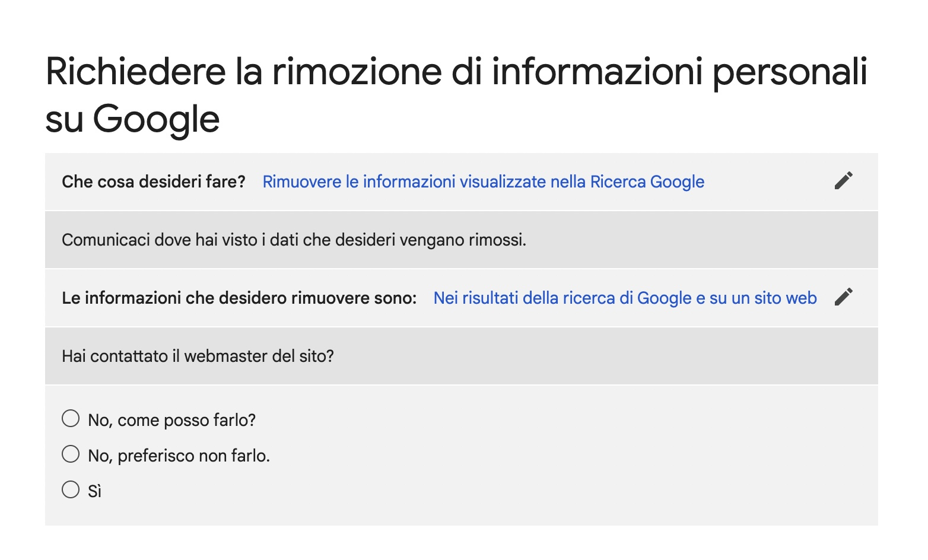This screenshot has width=928, height=560.
Task: Click the empty radio circle beside 'Sì'
Action: point(71,490)
